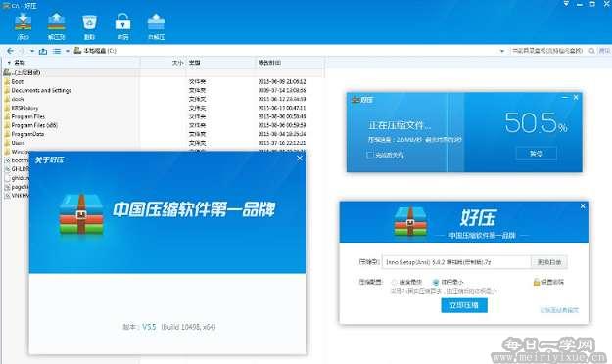Enable shutdown-after-completion checkbox in progress window
The width and height of the screenshot is (612, 364).
tap(370, 155)
